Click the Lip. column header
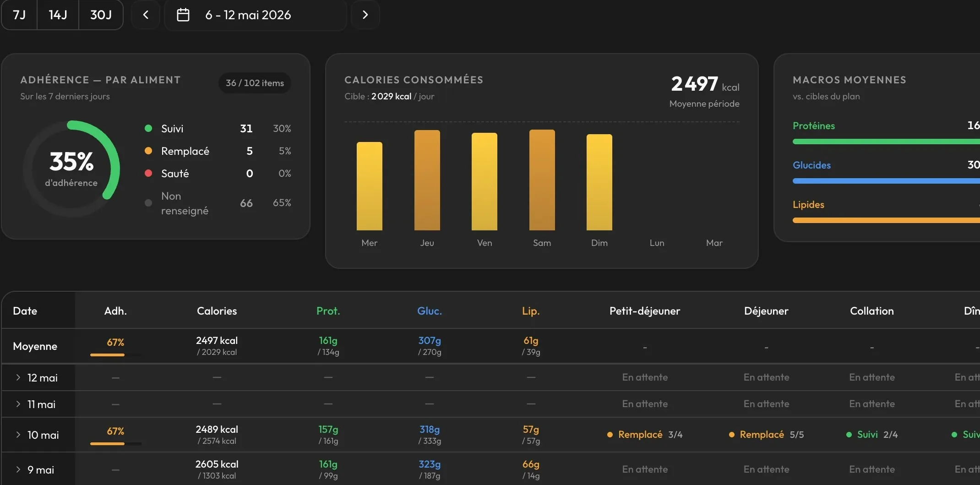 coord(531,311)
